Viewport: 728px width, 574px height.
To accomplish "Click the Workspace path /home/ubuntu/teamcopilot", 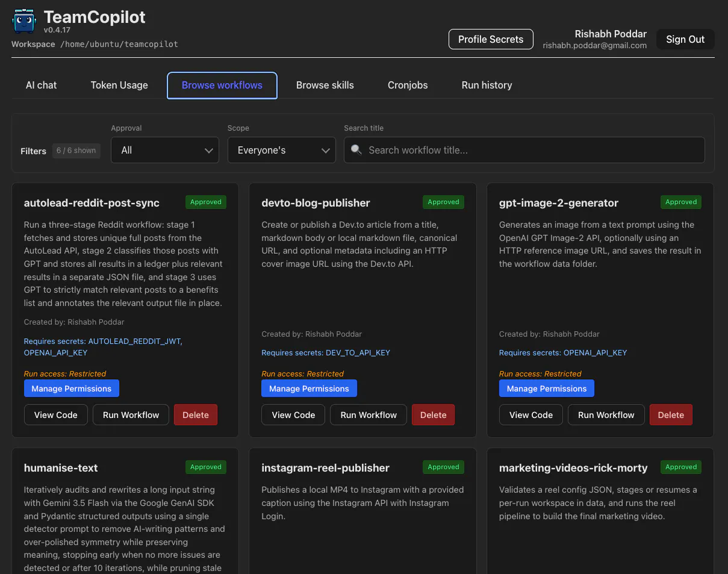I will click(119, 44).
